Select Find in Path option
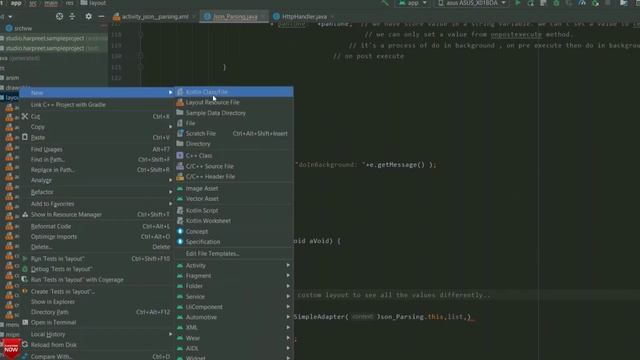This screenshot has height=360, width=640. 97,160
